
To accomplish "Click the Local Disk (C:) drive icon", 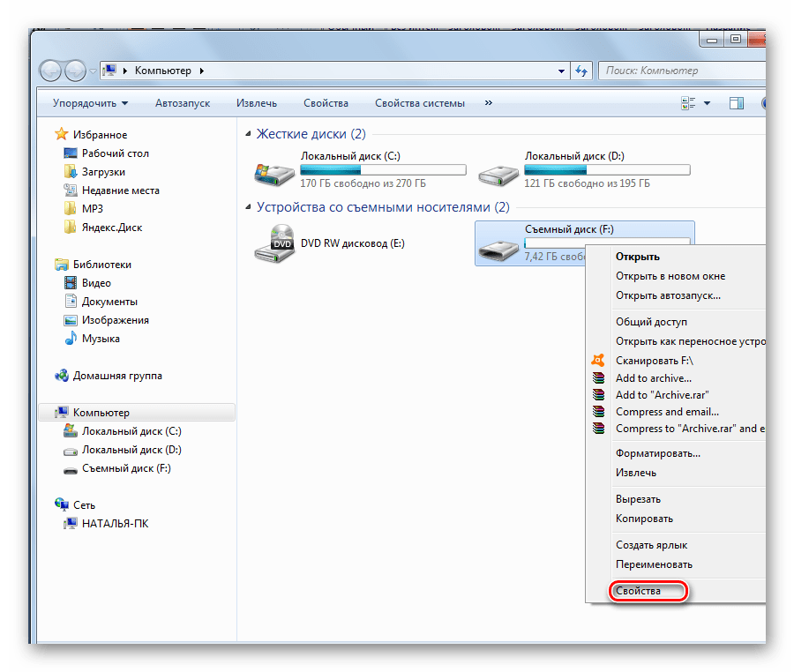I will 273,171.
